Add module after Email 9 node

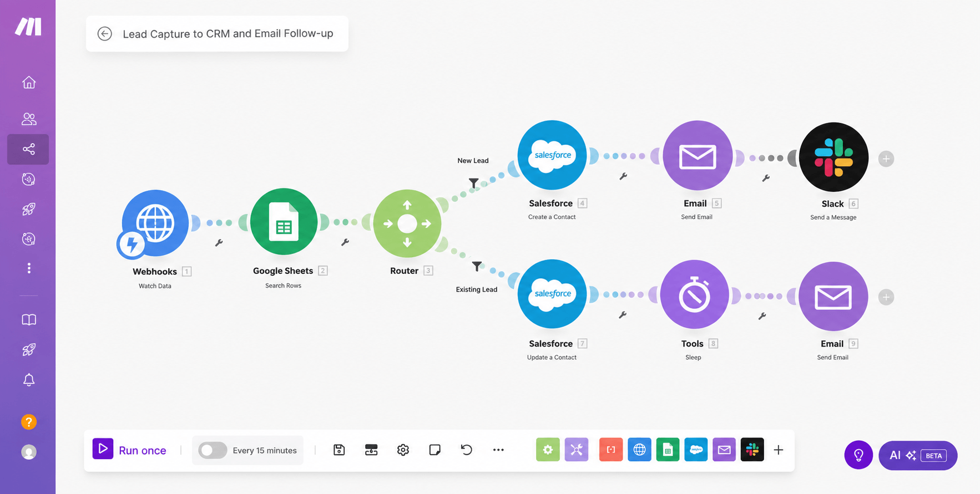pos(886,297)
